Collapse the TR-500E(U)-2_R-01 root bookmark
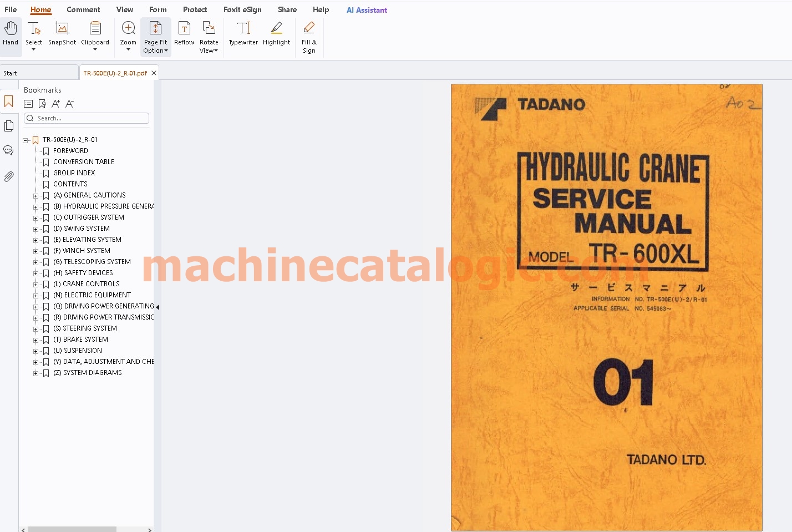Screen dimensions: 792x532 (x=26, y=140)
